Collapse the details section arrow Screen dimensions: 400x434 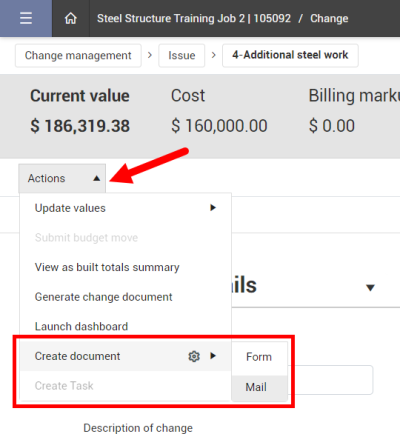tap(370, 287)
